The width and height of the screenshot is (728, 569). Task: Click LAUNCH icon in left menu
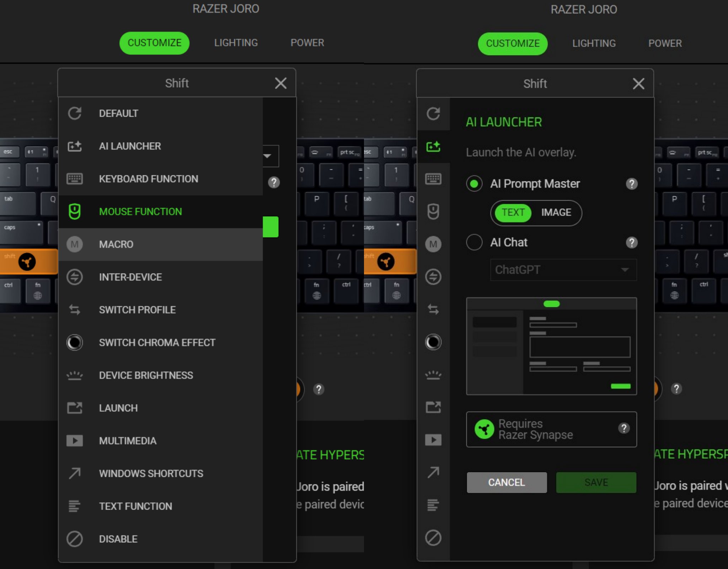[x=75, y=408]
